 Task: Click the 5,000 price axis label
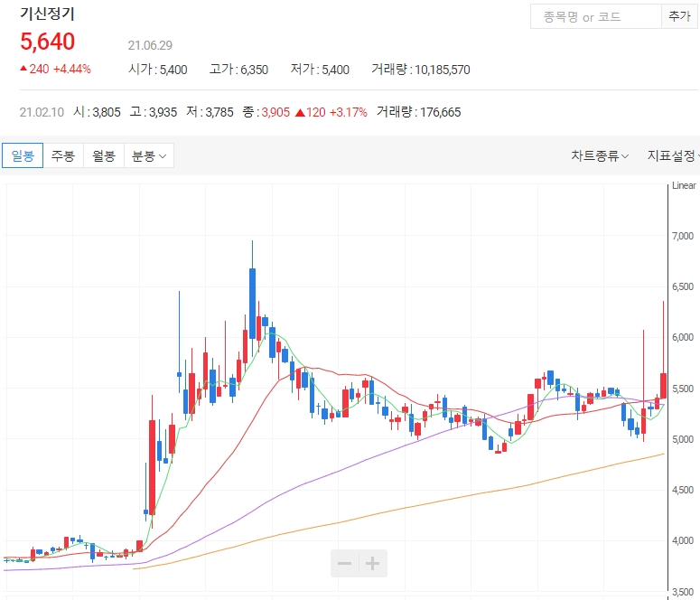683,440
